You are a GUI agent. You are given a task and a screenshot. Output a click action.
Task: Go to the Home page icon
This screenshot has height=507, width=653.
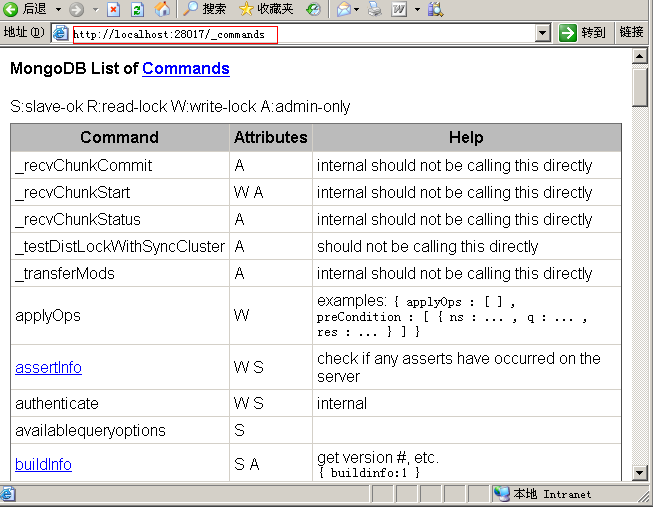tap(162, 9)
